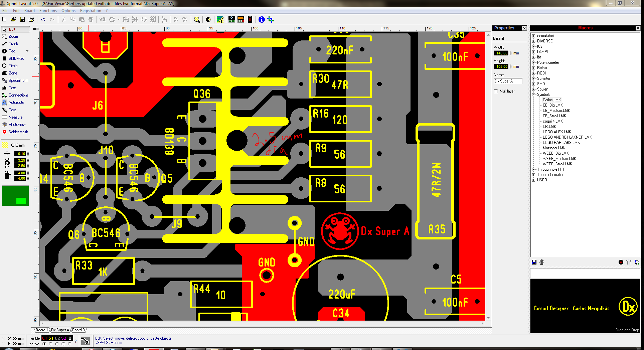Open the Pad shape dropdown arrow
This screenshot has width=644, height=350.
pyautogui.click(x=27, y=51)
